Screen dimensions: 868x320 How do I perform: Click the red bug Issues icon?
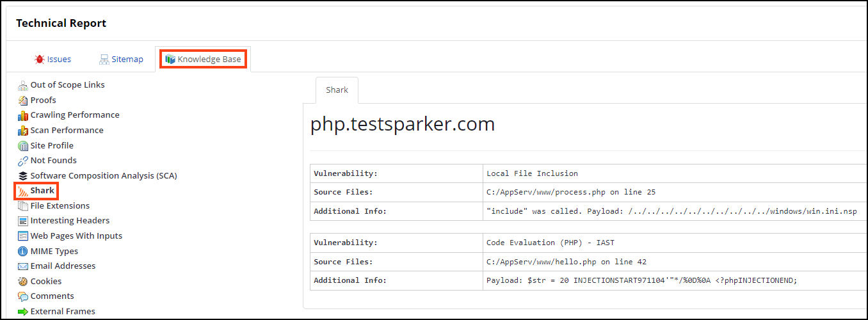[x=40, y=60]
